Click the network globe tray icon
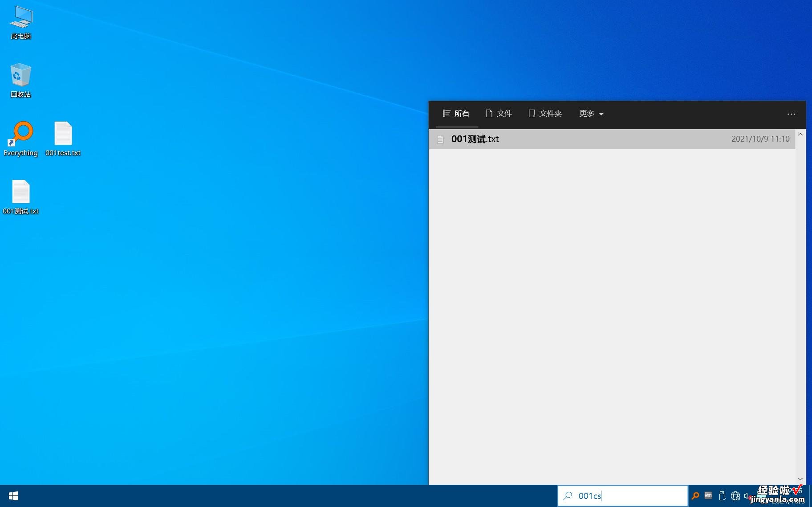The width and height of the screenshot is (812, 507). click(x=735, y=495)
